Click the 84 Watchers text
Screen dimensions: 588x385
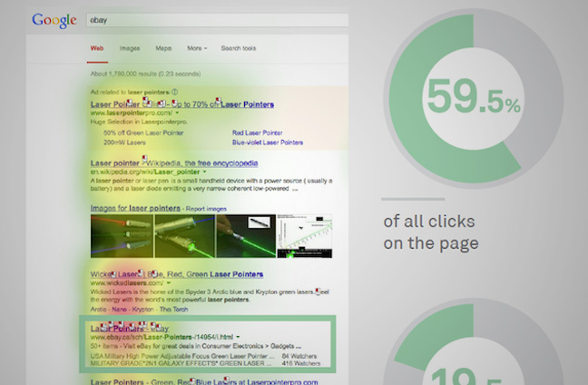(x=299, y=356)
